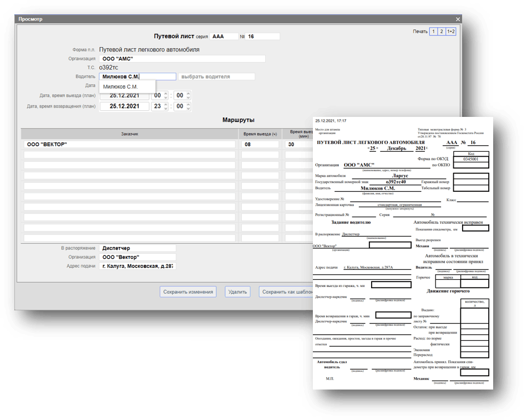Print page 1 of the waybill
The width and height of the screenshot is (527, 420).
(433, 32)
